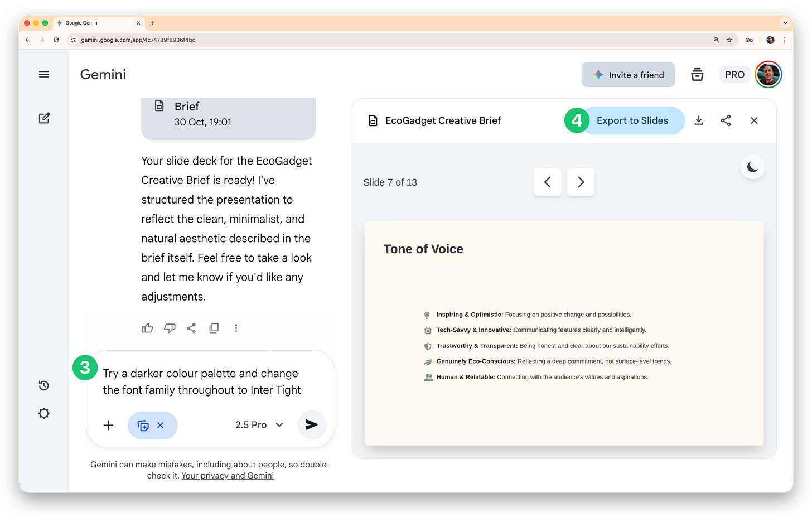
Task: Click the canvas tool icon in the chip
Action: [143, 426]
